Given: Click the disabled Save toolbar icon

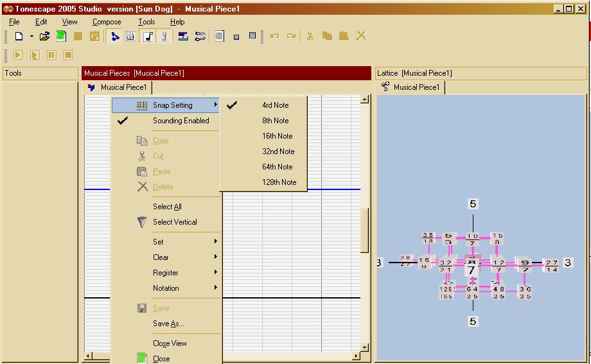Looking at the screenshot, I should pyautogui.click(x=78, y=36).
